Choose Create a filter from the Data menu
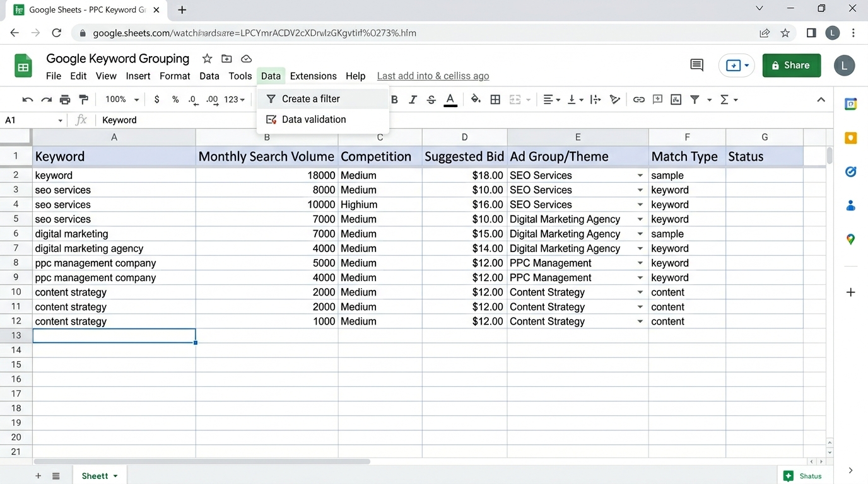This screenshot has height=484, width=868. pyautogui.click(x=323, y=99)
